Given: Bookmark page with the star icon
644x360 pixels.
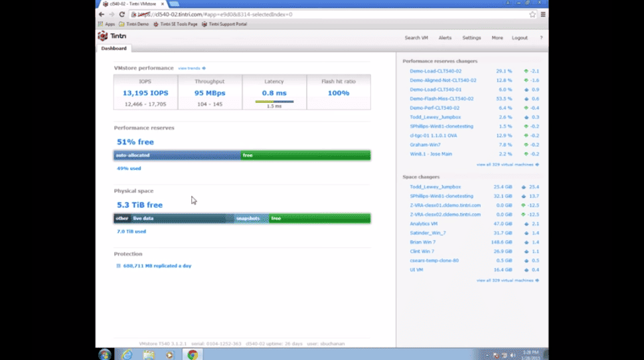Looking at the screenshot, I should [x=532, y=14].
